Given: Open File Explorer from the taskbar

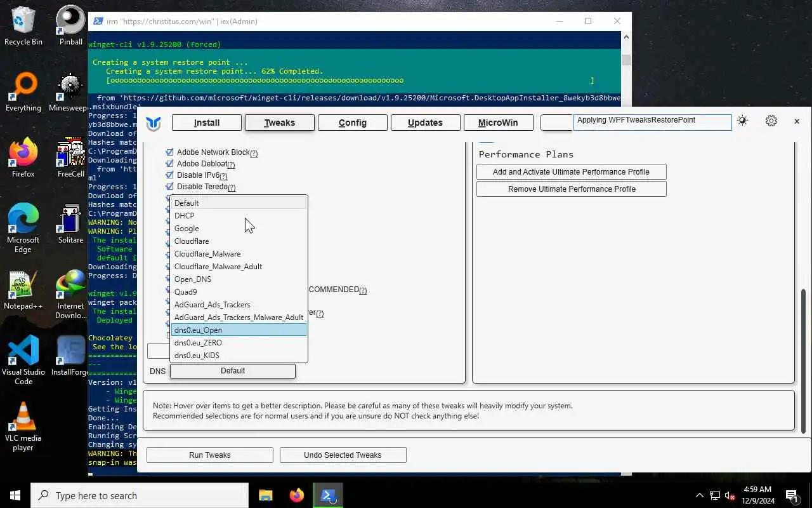Looking at the screenshot, I should 265,495.
